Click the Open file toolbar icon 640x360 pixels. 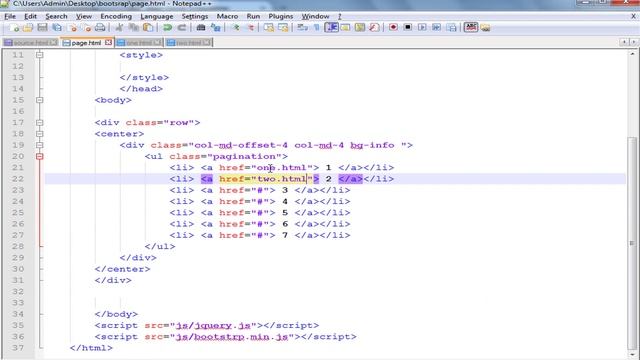(x=28, y=28)
